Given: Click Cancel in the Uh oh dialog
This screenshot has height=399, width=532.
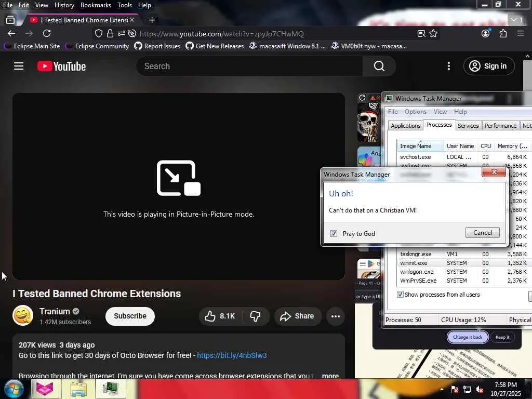Looking at the screenshot, I should click(483, 232).
